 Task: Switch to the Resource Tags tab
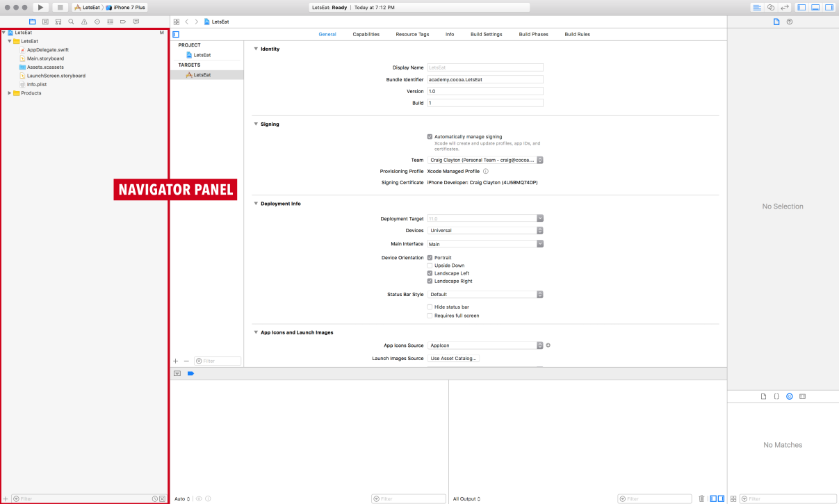pos(412,34)
